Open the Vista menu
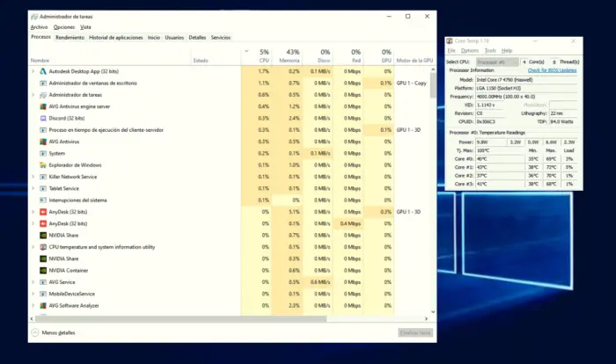 click(85, 27)
